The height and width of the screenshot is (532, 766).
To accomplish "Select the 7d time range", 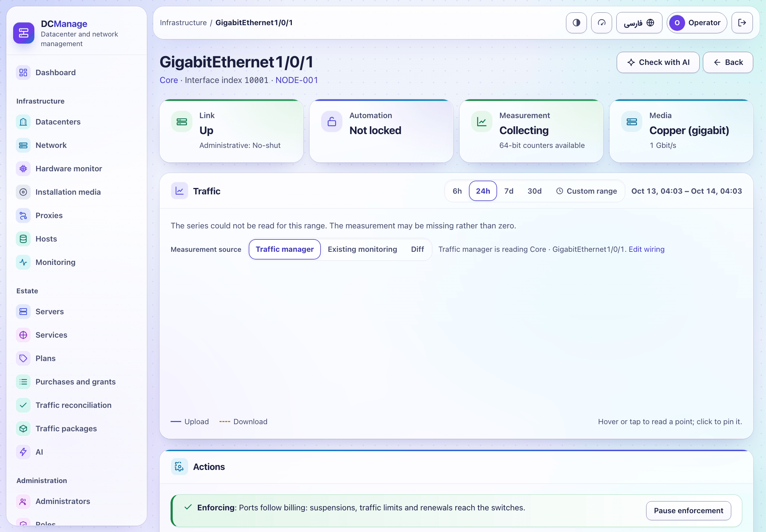I will click(x=509, y=191).
